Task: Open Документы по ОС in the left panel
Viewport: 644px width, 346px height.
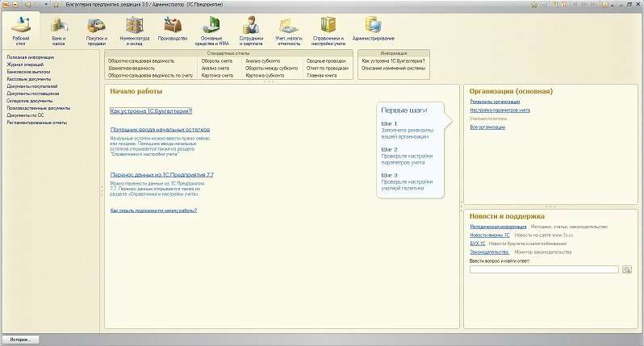Action: tap(25, 115)
